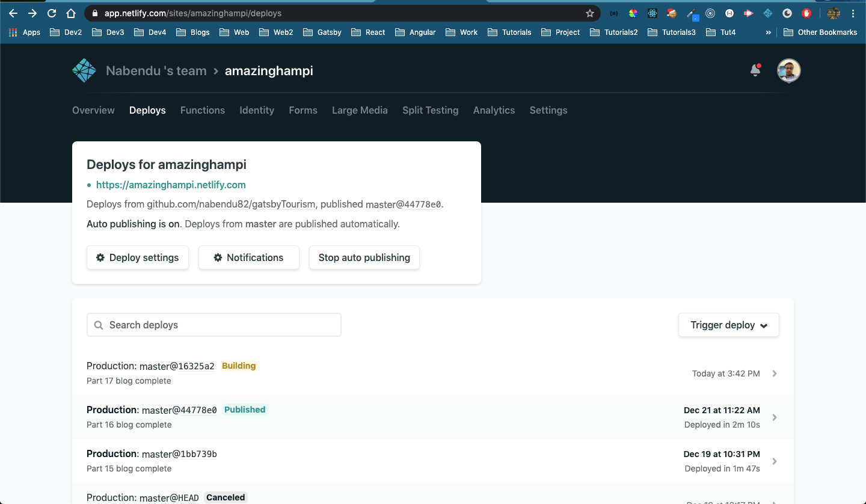
Task: Open the Chrome profile avatar
Action: [834, 13]
